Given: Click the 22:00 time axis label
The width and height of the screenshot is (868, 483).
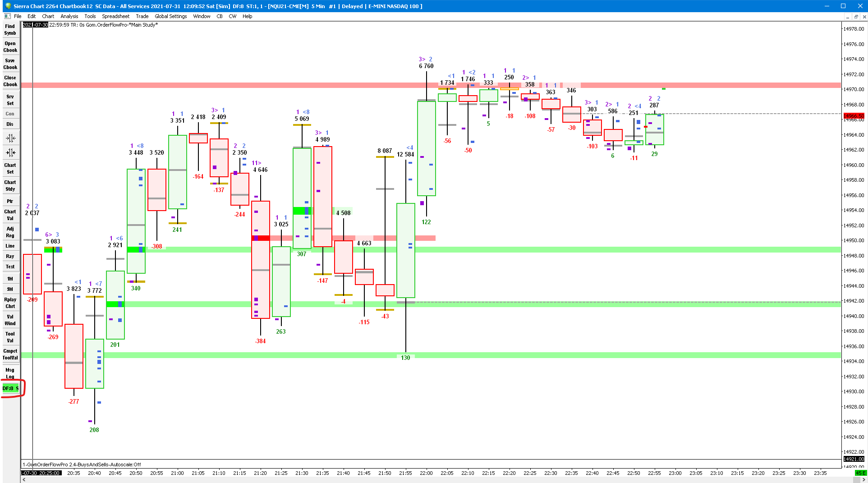Looking at the screenshot, I should 426,473.
